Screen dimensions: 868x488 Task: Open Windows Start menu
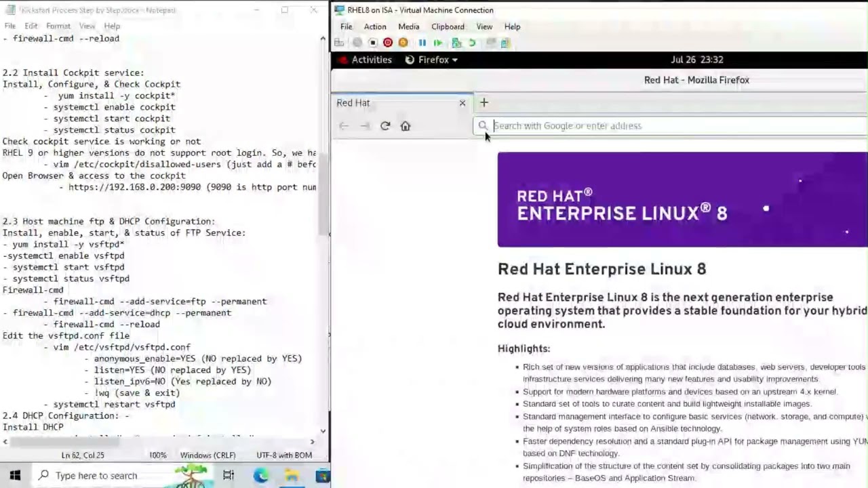click(x=15, y=475)
